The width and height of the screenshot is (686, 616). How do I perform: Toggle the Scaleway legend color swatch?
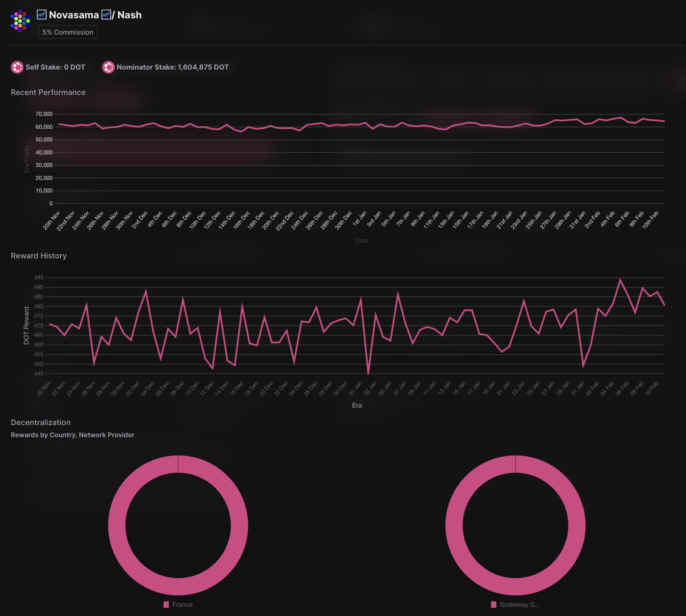494,605
